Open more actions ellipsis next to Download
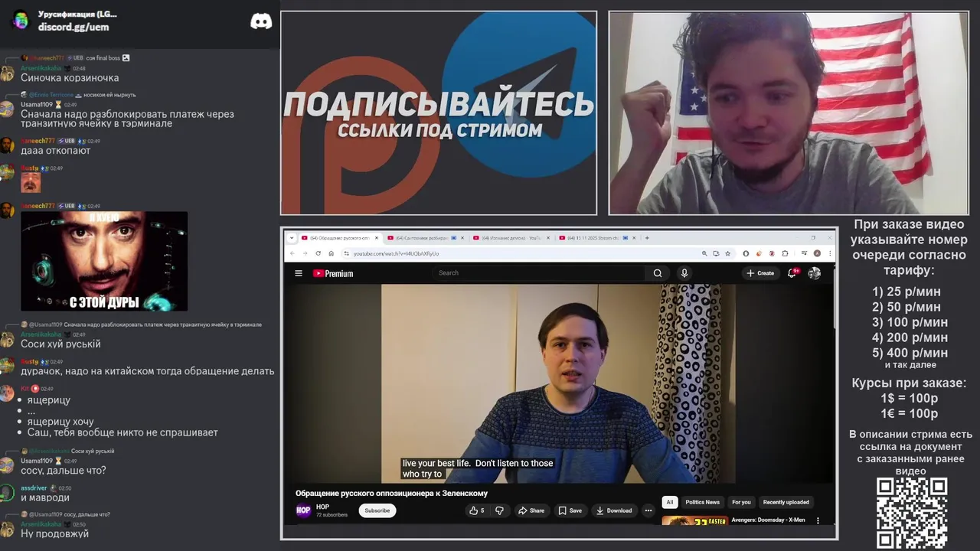This screenshot has height=551, width=980. pyautogui.click(x=648, y=510)
